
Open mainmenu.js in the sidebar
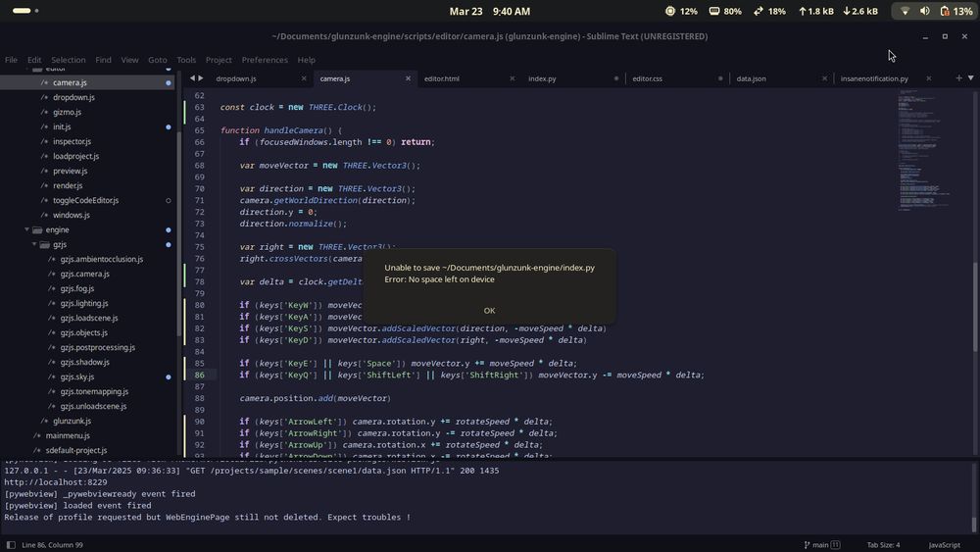[x=68, y=435]
